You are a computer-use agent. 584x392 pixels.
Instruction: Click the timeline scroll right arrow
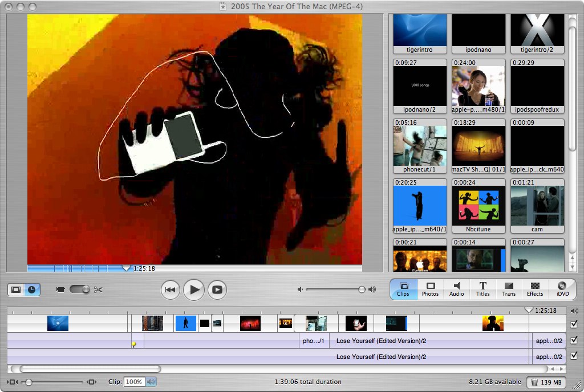562,369
